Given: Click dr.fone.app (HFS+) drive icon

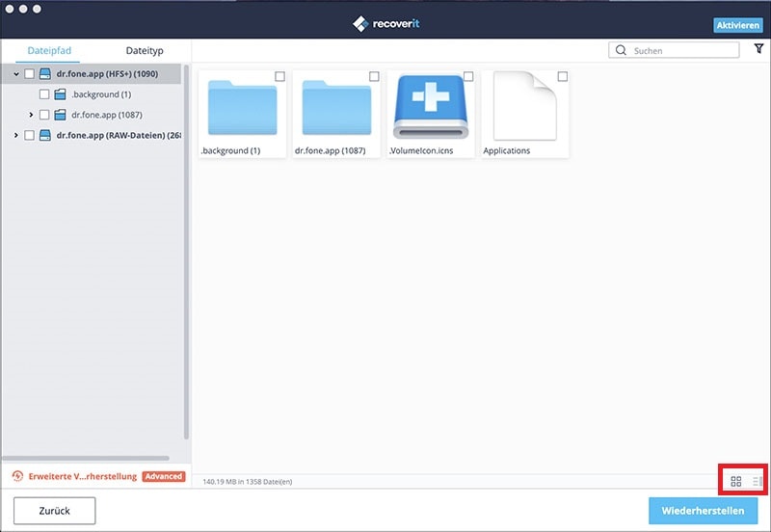Looking at the screenshot, I should point(45,74).
